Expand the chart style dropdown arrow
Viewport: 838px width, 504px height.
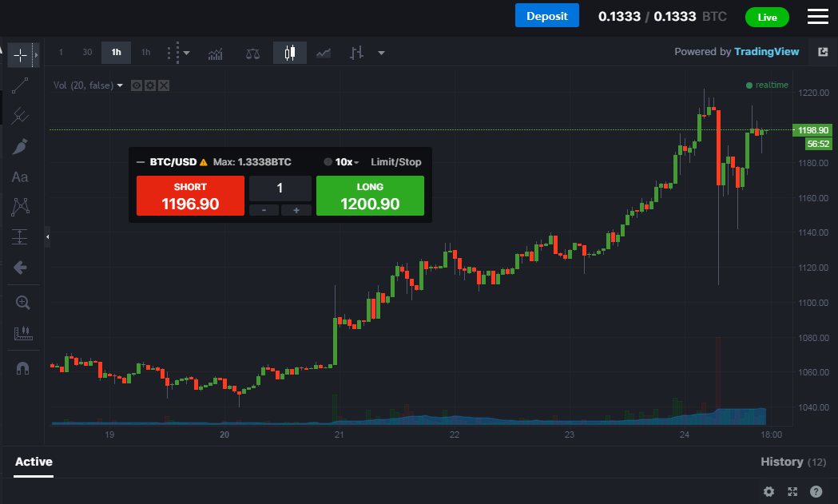[381, 53]
